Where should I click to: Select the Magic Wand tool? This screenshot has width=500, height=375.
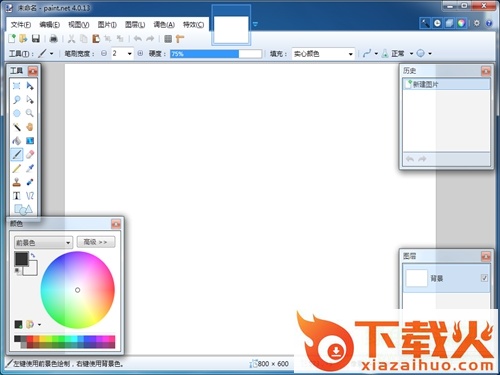tap(17, 127)
